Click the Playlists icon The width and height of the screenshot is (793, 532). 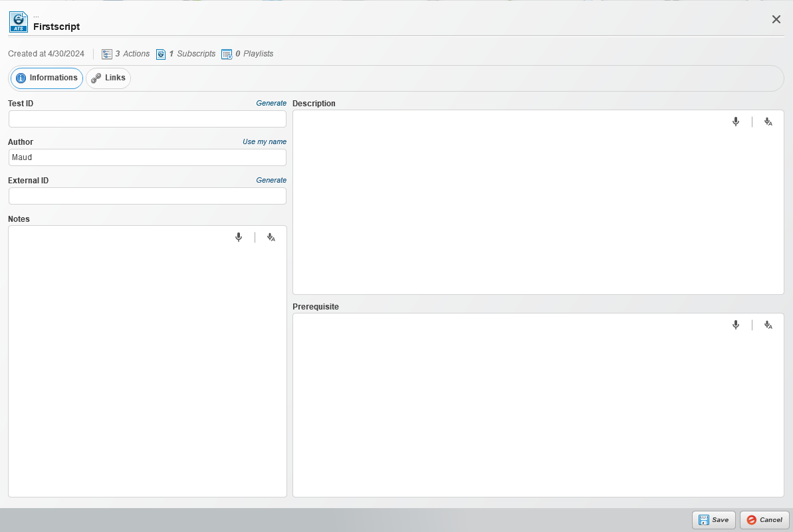[x=227, y=54]
